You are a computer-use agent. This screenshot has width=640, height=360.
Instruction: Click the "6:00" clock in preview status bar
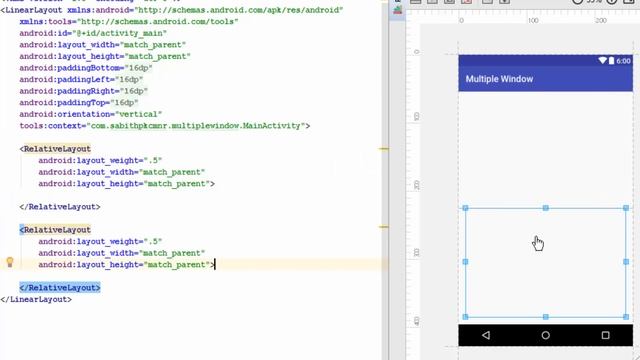click(x=623, y=61)
